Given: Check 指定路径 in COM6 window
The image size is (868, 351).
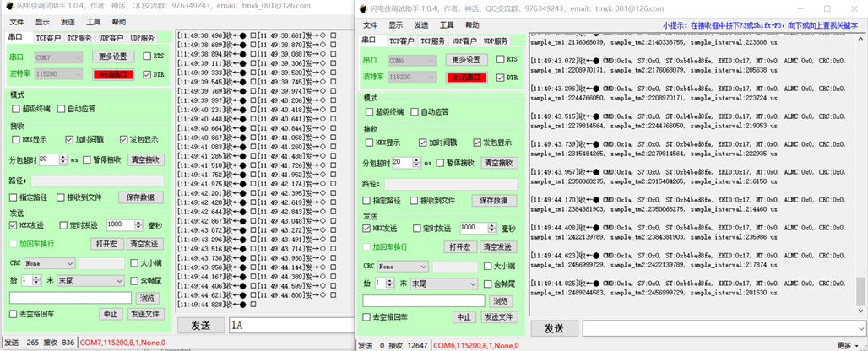Looking at the screenshot, I should pos(366,201).
